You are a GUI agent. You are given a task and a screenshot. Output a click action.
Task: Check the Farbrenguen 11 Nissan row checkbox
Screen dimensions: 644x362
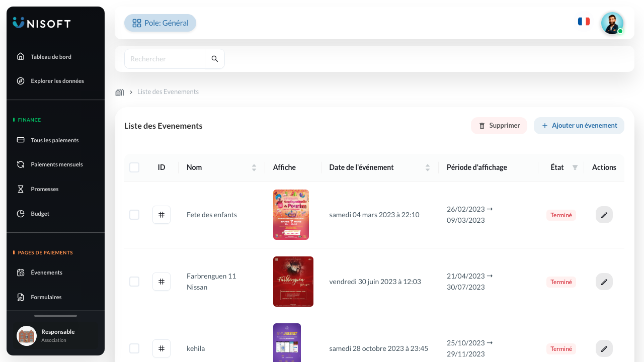[x=134, y=282]
